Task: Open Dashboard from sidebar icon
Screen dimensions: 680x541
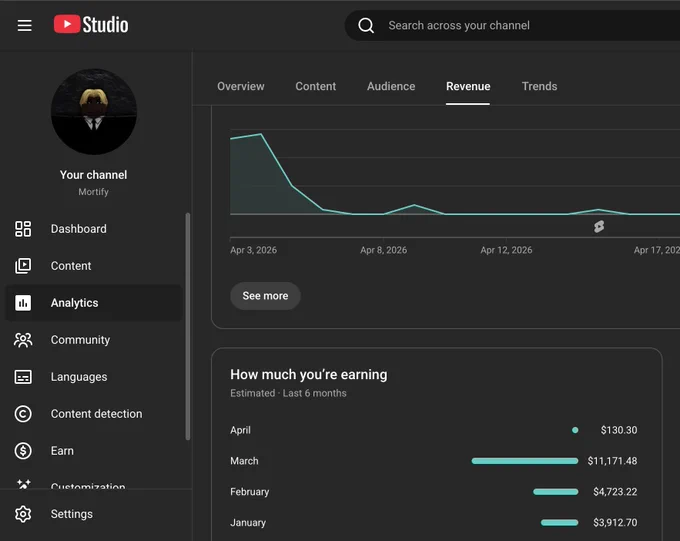Action: (x=23, y=229)
